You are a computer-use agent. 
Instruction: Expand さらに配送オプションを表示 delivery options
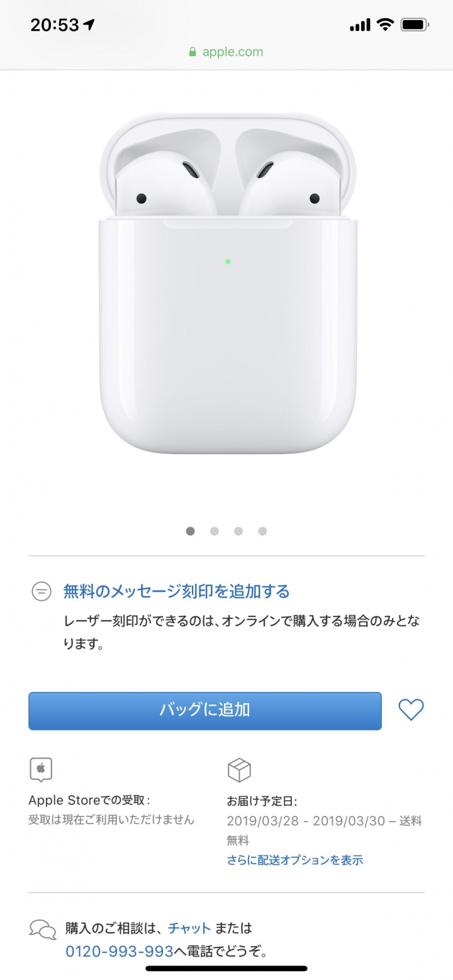point(295,860)
